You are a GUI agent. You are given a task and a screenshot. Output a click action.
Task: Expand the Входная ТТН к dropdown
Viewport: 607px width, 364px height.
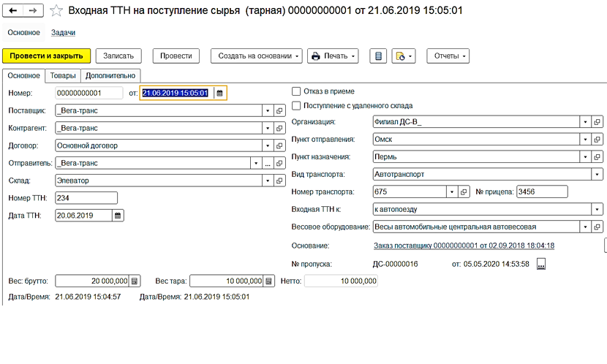click(597, 209)
